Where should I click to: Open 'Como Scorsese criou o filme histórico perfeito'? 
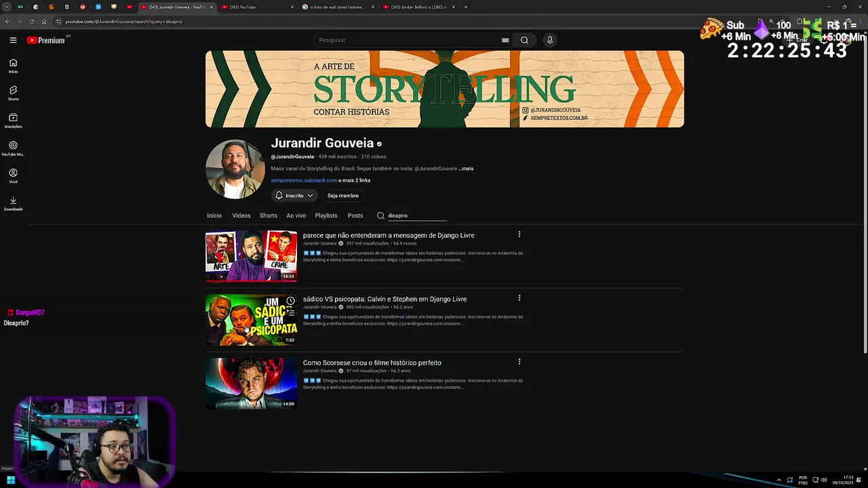coord(372,363)
